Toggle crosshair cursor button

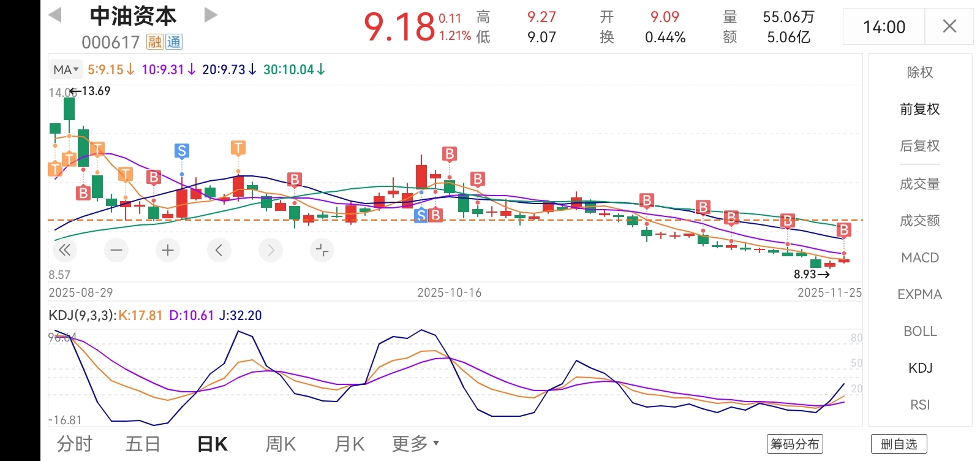click(x=322, y=250)
